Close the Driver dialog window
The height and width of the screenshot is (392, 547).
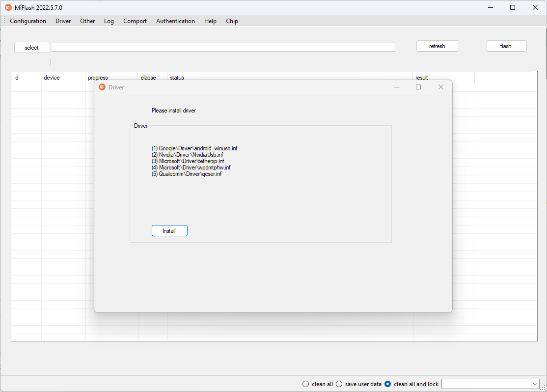click(440, 87)
